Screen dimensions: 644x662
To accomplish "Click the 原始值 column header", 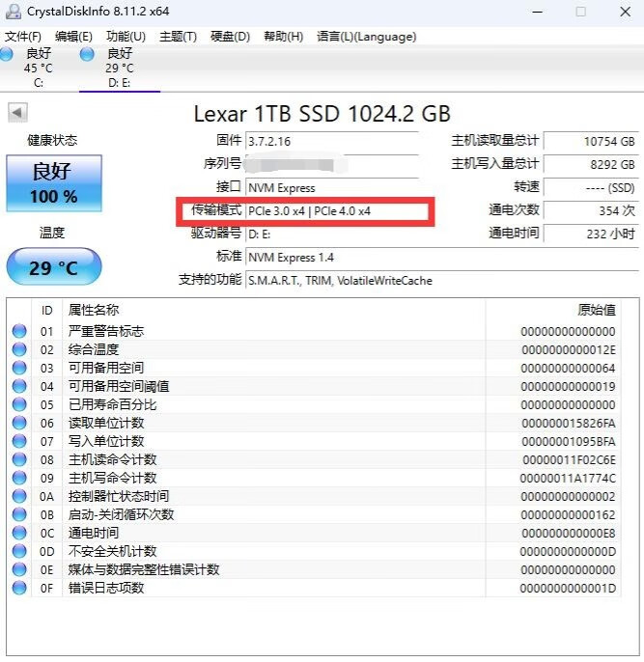I will [595, 310].
